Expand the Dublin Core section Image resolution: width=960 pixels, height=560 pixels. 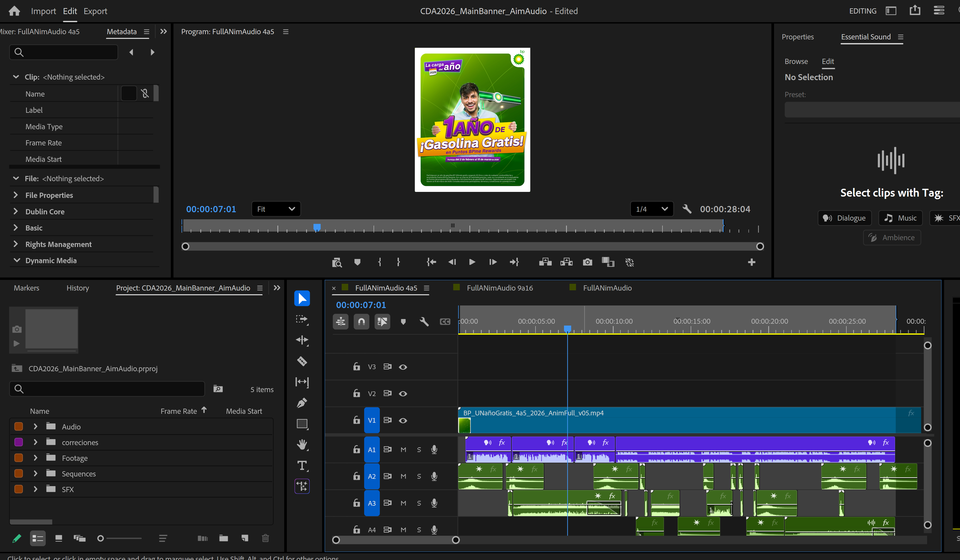[16, 211]
